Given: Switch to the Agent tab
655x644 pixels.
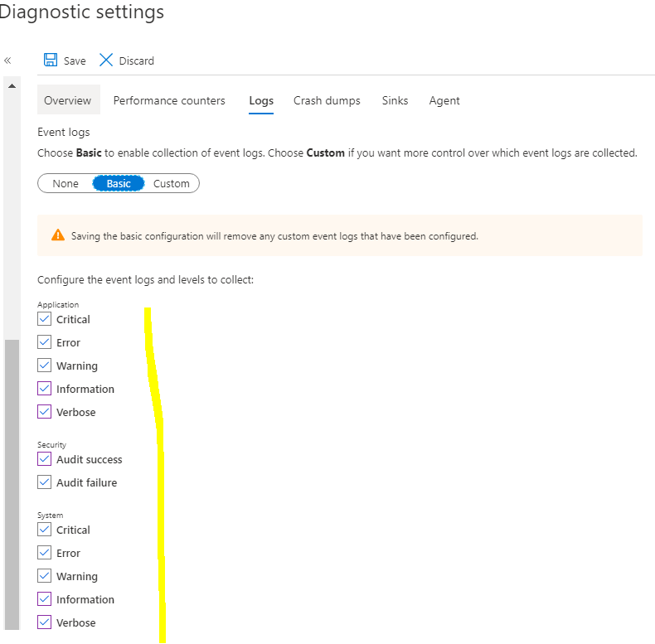Looking at the screenshot, I should (444, 100).
